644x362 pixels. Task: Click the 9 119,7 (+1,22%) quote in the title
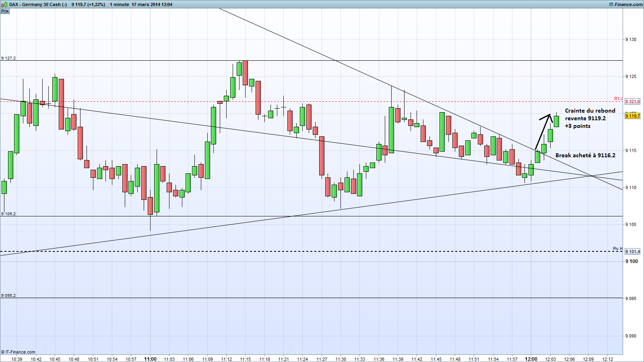[88, 4]
